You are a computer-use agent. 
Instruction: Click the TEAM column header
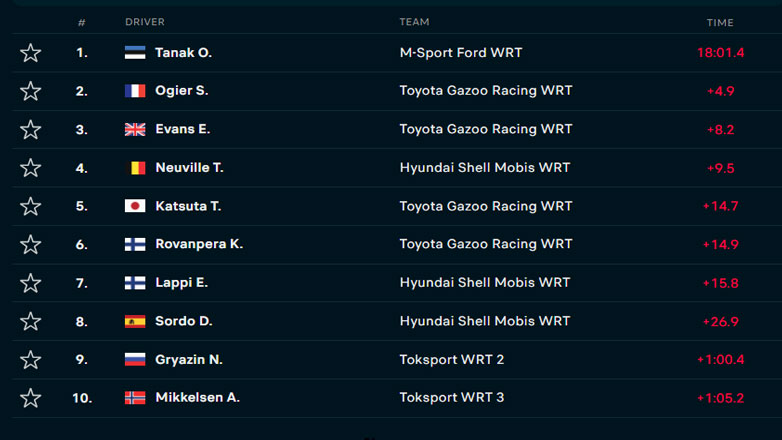[x=414, y=22]
